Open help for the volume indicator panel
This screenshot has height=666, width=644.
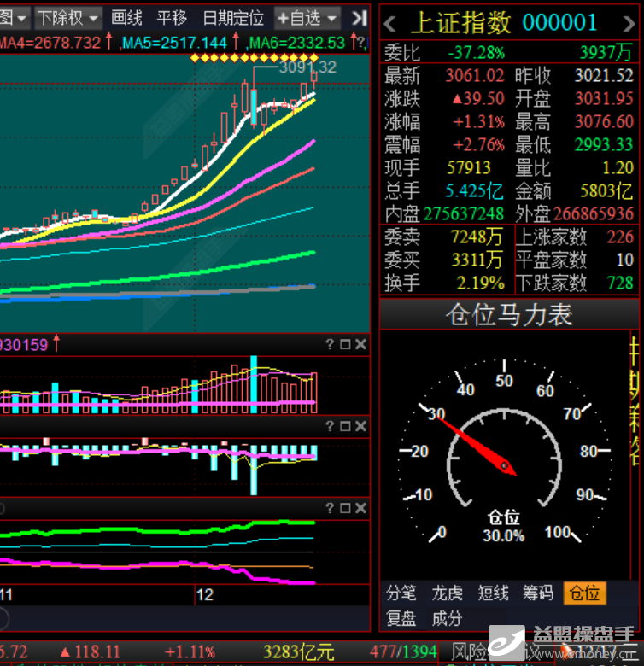(x=330, y=344)
